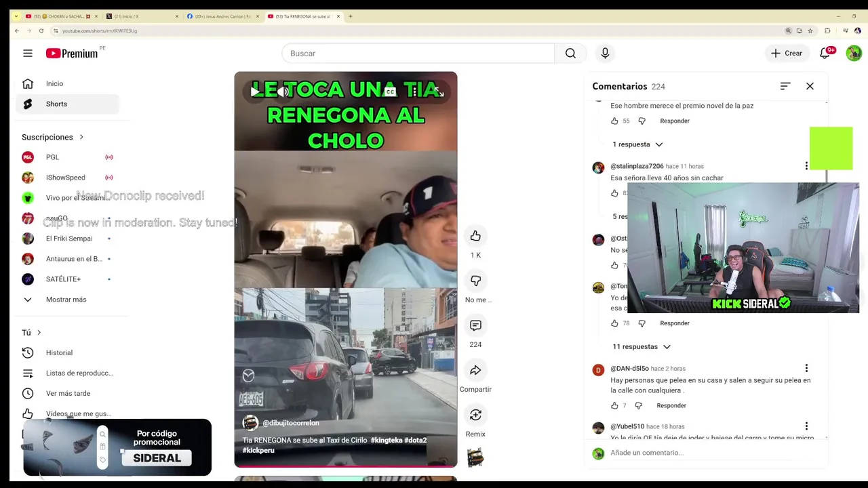This screenshot has height=488, width=868.
Task: Select Shorts in the sidebar
Action: [x=67, y=104]
